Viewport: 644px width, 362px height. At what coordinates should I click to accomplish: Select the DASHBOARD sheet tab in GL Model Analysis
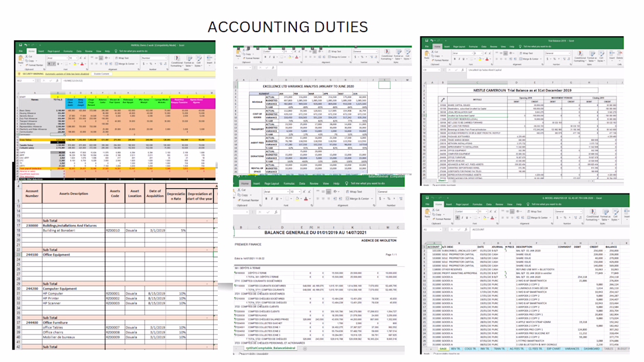click(x=591, y=349)
